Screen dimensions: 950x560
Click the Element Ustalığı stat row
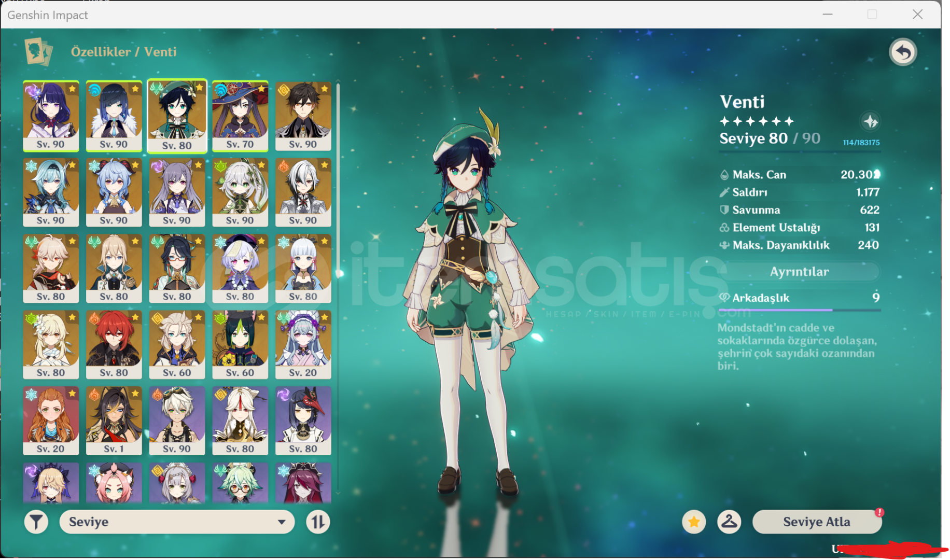(x=799, y=228)
